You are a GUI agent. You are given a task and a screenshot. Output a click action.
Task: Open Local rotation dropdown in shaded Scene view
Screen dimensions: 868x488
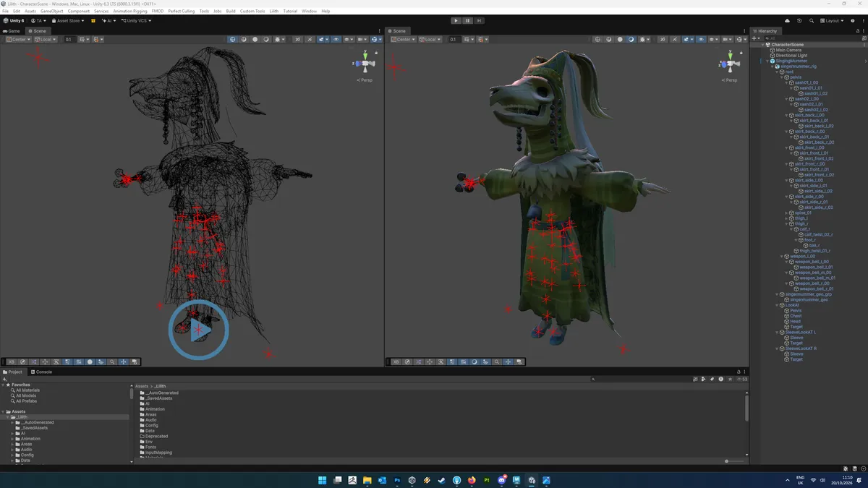pyautogui.click(x=430, y=39)
